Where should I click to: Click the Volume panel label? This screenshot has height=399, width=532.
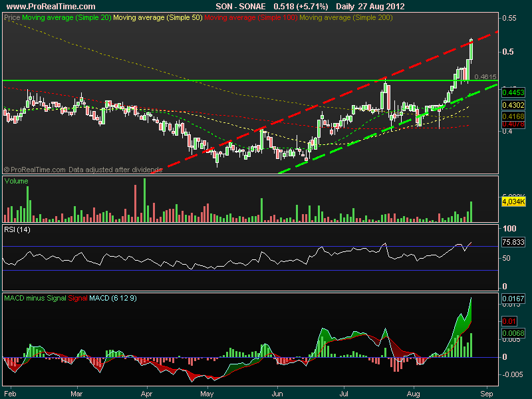point(17,180)
